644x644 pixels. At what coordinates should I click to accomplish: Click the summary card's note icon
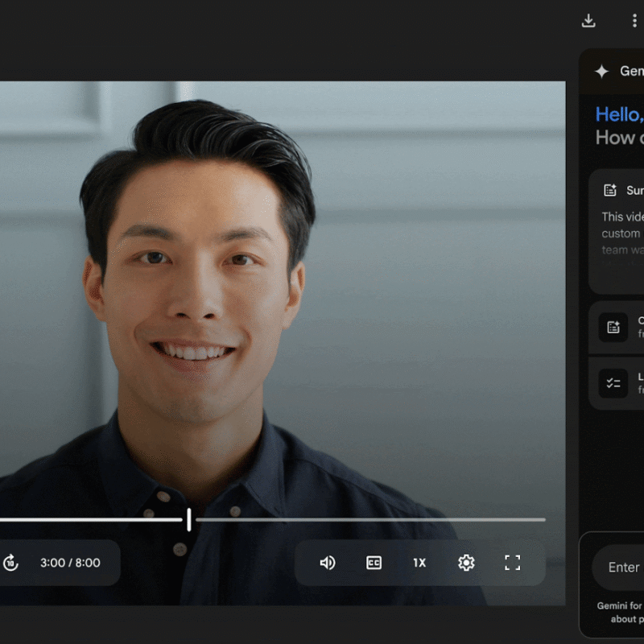(610, 190)
